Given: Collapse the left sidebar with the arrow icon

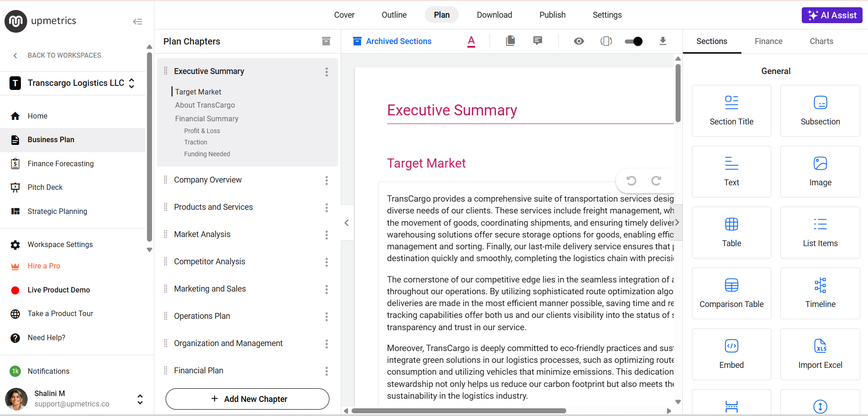Looking at the screenshot, I should (137, 21).
